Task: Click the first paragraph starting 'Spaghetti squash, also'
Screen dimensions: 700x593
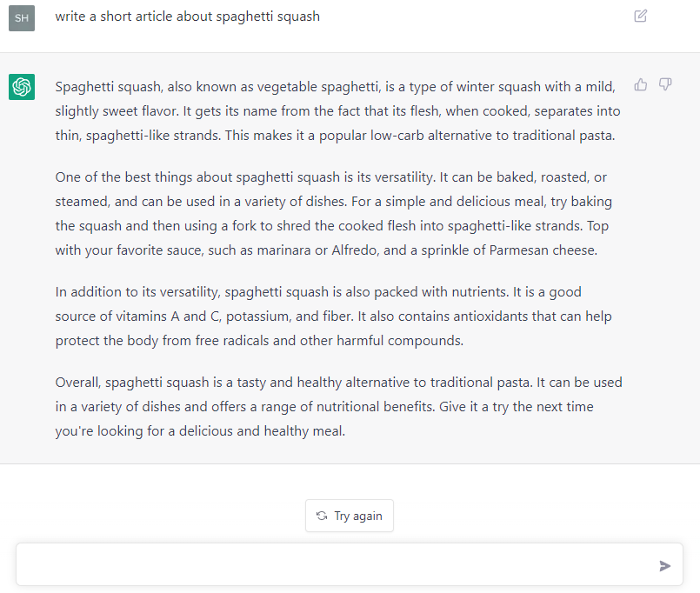Action: click(x=338, y=110)
